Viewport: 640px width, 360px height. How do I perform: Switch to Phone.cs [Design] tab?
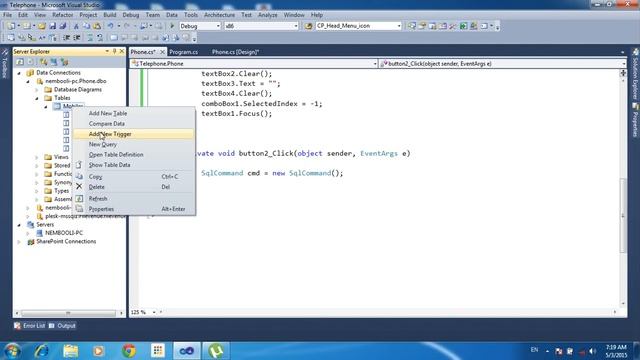236,52
